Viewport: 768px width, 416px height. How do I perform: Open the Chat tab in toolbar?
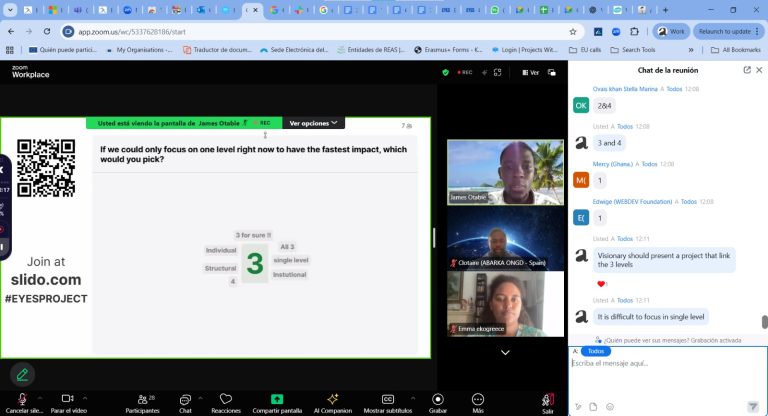[185, 399]
